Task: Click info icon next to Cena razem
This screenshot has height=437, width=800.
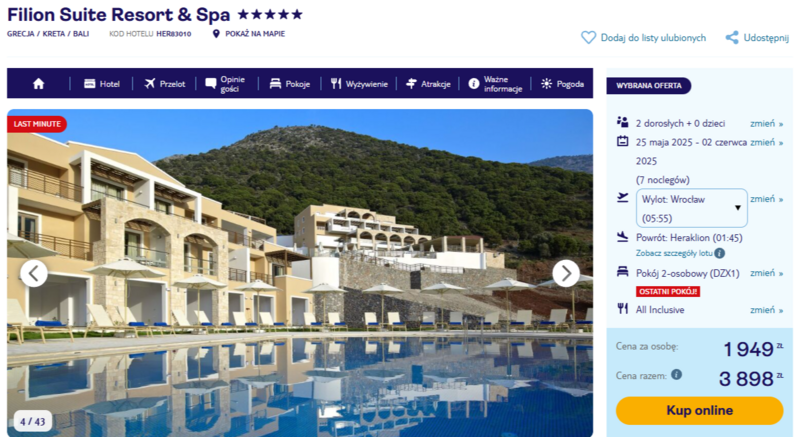Action: [677, 375]
